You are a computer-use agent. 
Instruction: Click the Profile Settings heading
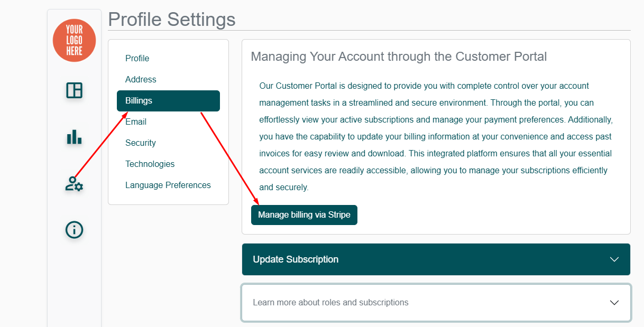coord(171,19)
